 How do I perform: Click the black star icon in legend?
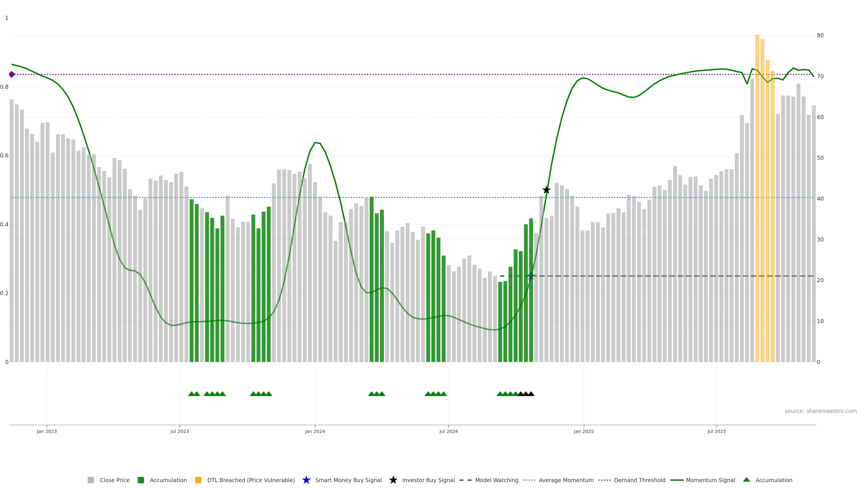pos(393,480)
